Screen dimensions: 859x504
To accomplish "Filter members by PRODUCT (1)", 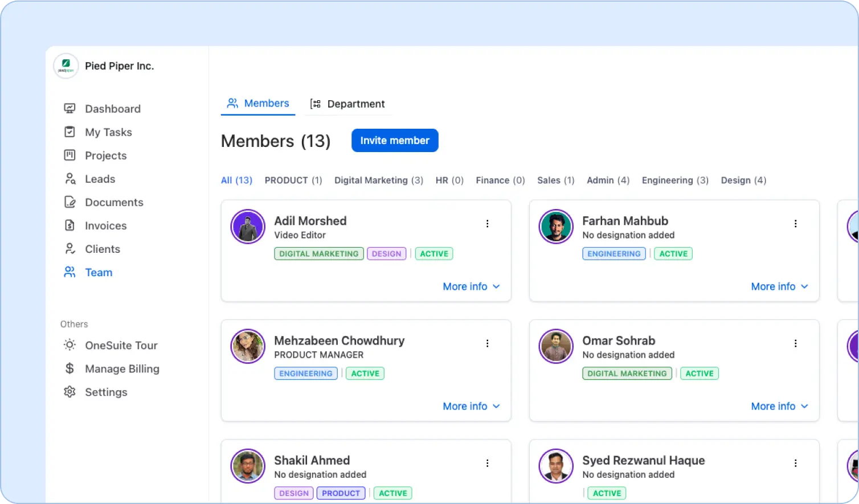I will click(x=293, y=180).
